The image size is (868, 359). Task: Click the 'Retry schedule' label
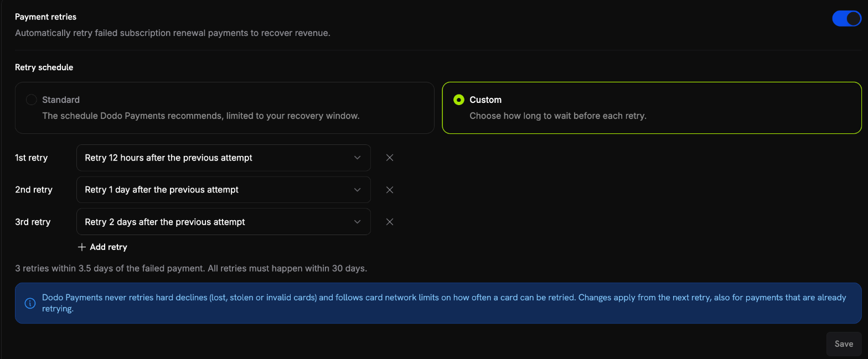coord(44,67)
